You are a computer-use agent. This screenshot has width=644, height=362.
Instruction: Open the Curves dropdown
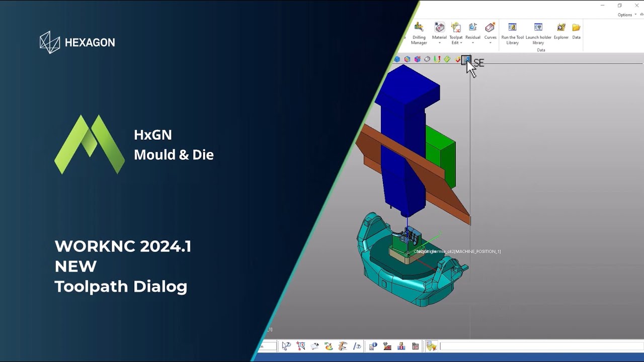tap(490, 33)
